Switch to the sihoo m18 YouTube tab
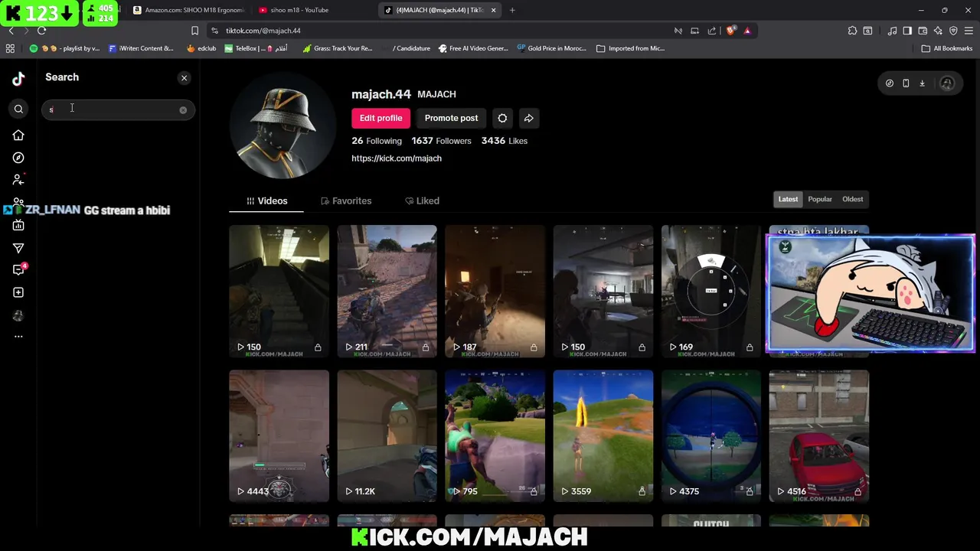The height and width of the screenshot is (551, 980). click(299, 10)
